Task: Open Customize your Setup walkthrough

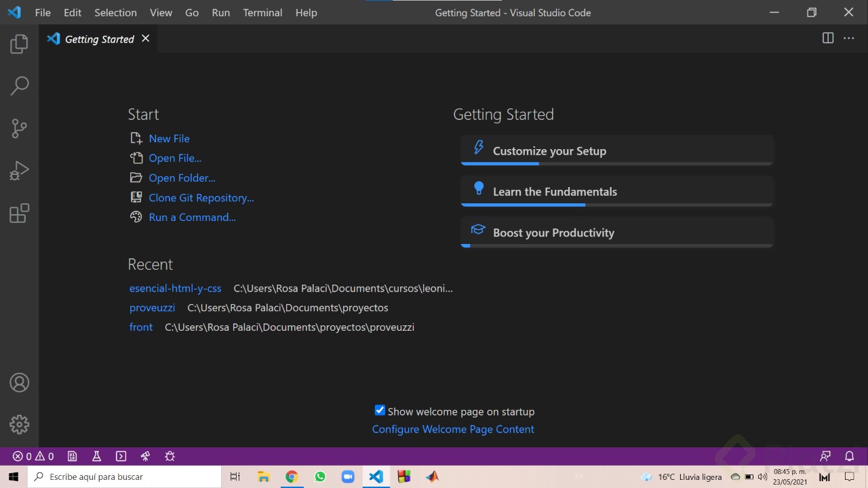Action: [x=617, y=150]
